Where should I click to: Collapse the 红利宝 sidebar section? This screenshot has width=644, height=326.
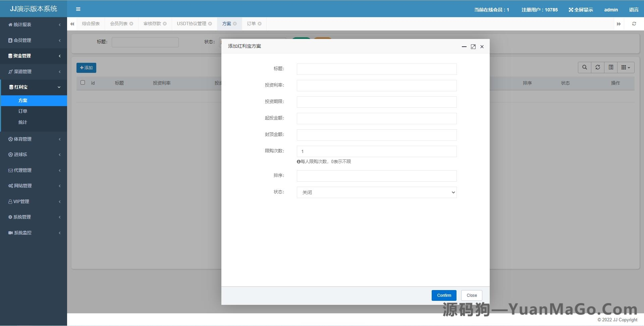tap(34, 87)
